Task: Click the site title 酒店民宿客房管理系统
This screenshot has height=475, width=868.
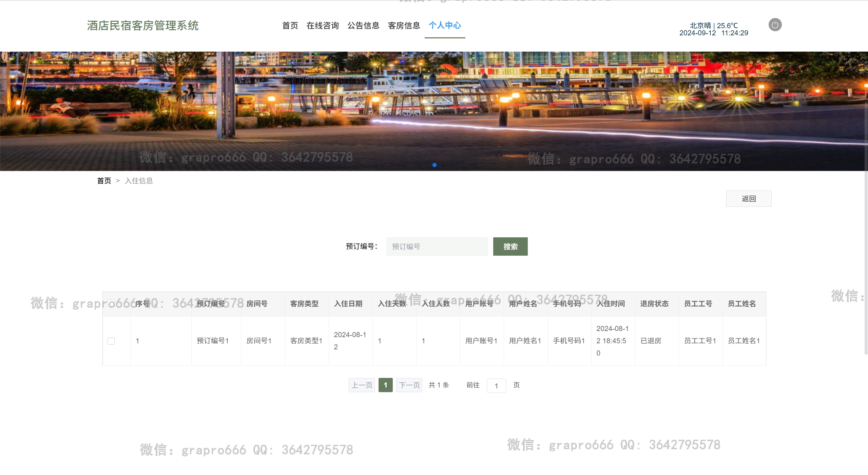Action: pyautogui.click(x=143, y=25)
